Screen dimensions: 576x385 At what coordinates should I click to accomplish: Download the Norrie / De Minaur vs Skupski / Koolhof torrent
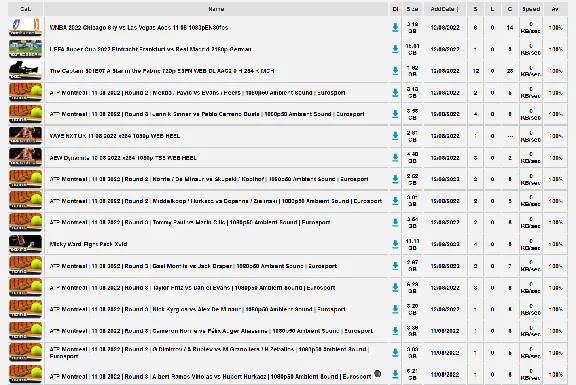pos(395,179)
